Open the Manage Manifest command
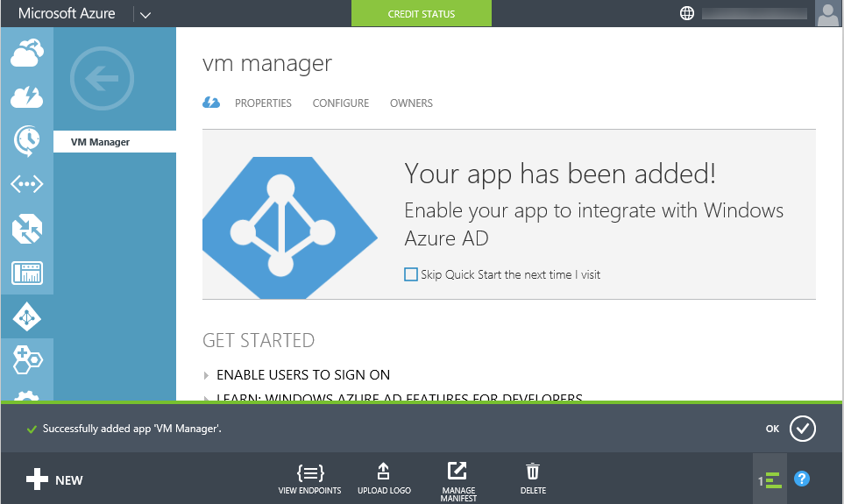This screenshot has height=504, width=844. click(458, 482)
